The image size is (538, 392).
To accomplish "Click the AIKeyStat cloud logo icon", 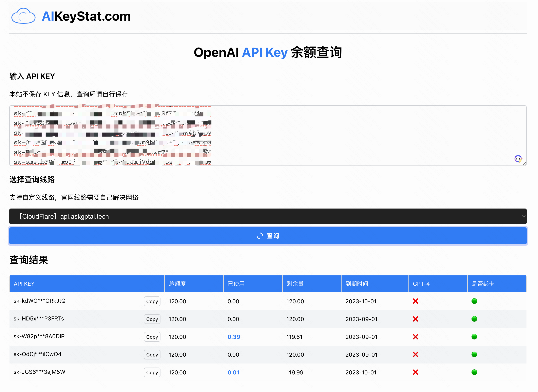I will coord(23,16).
